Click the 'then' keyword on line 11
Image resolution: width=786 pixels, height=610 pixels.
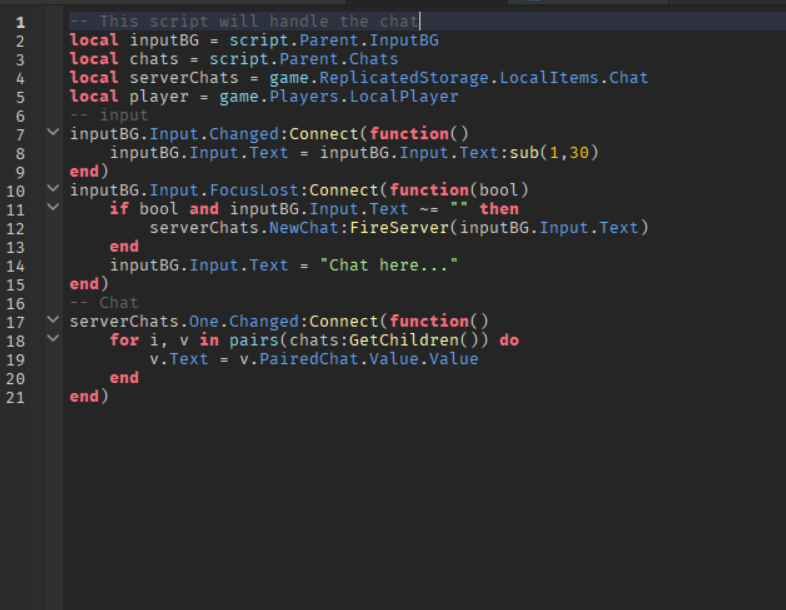(499, 209)
